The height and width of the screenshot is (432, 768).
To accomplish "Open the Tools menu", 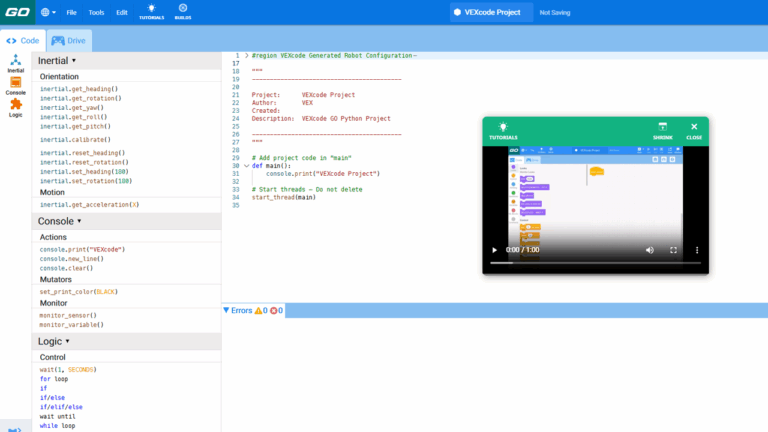I will (96, 13).
